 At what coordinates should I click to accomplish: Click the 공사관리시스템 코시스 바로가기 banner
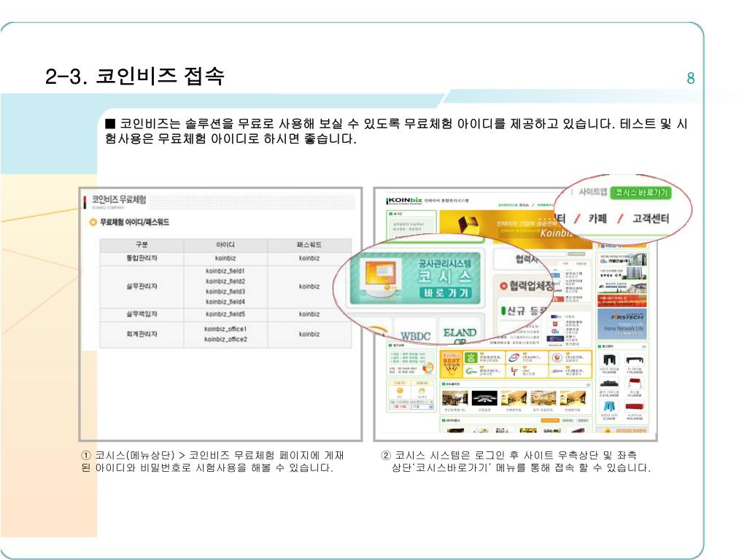coord(414,279)
